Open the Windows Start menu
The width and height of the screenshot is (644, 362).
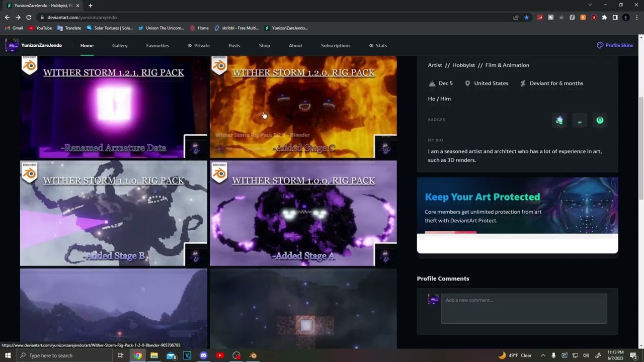(8, 355)
